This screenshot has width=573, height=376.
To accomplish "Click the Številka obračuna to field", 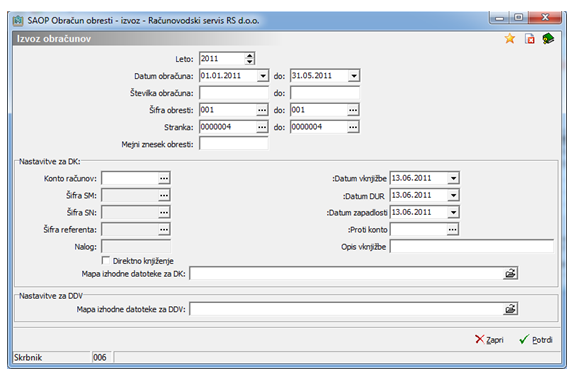I will point(325,93).
